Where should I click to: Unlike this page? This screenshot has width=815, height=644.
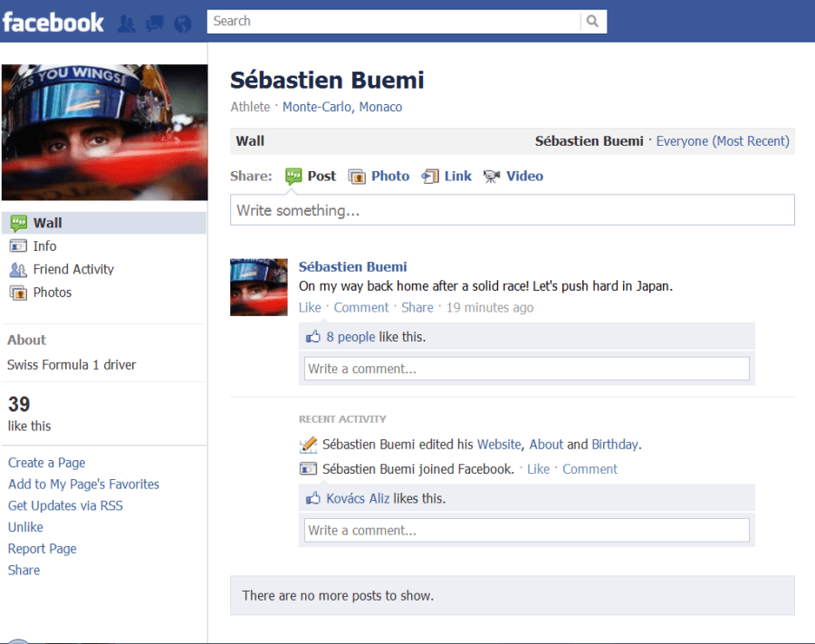point(24,526)
